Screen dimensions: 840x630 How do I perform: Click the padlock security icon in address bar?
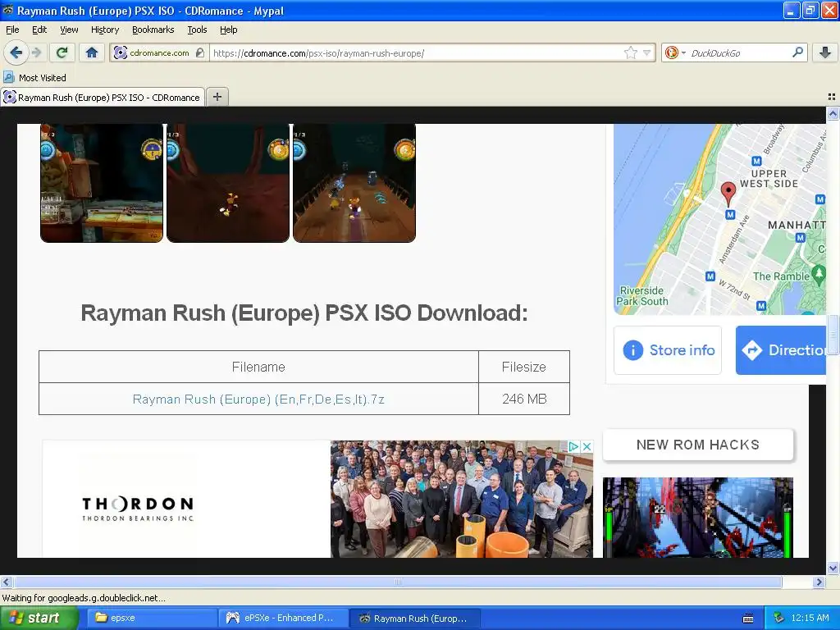(x=200, y=52)
